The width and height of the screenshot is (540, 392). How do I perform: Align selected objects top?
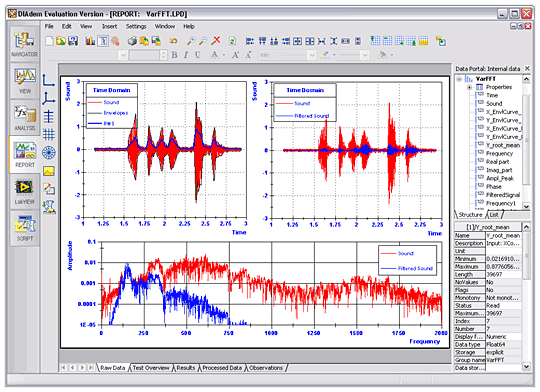(262, 41)
